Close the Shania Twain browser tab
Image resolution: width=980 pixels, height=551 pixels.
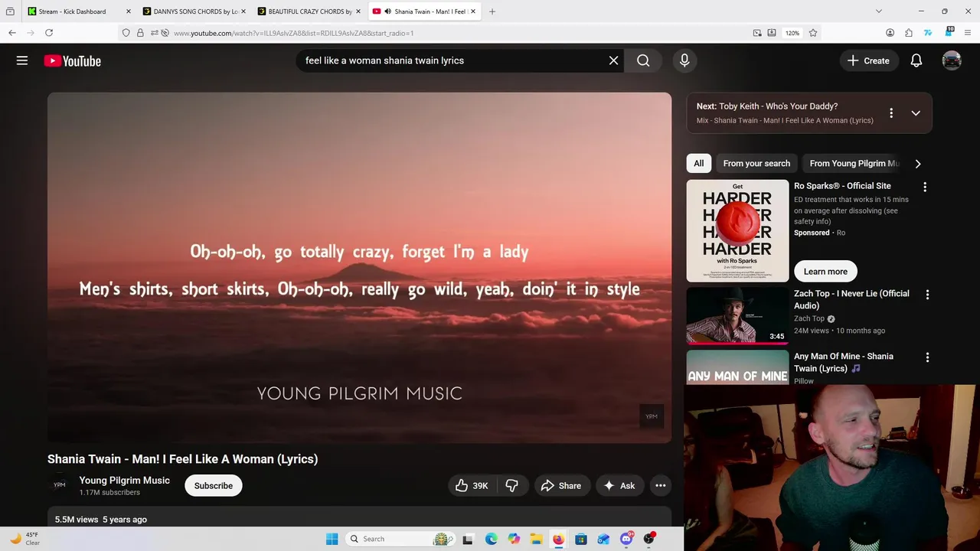point(474,11)
